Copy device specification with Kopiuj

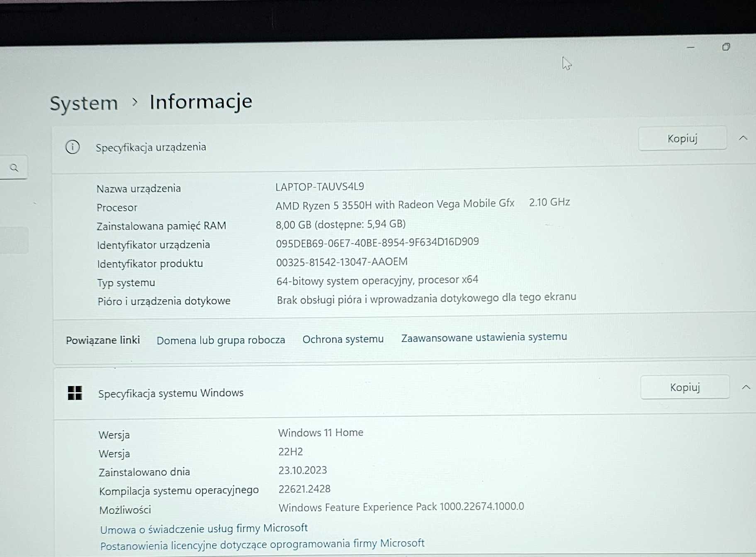pos(682,138)
